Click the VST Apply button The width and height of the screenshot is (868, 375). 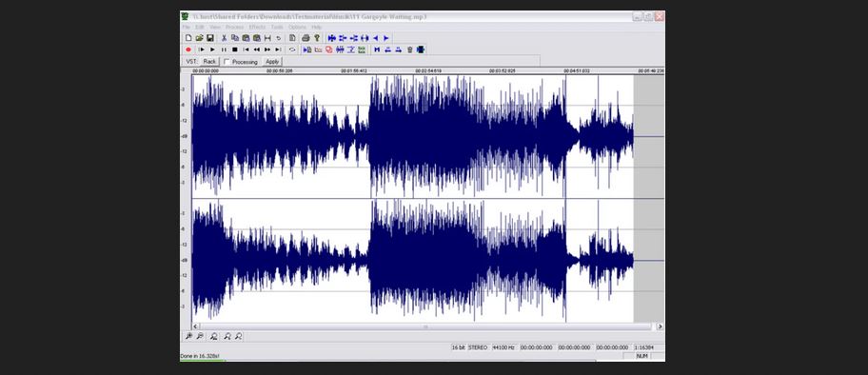pos(272,62)
